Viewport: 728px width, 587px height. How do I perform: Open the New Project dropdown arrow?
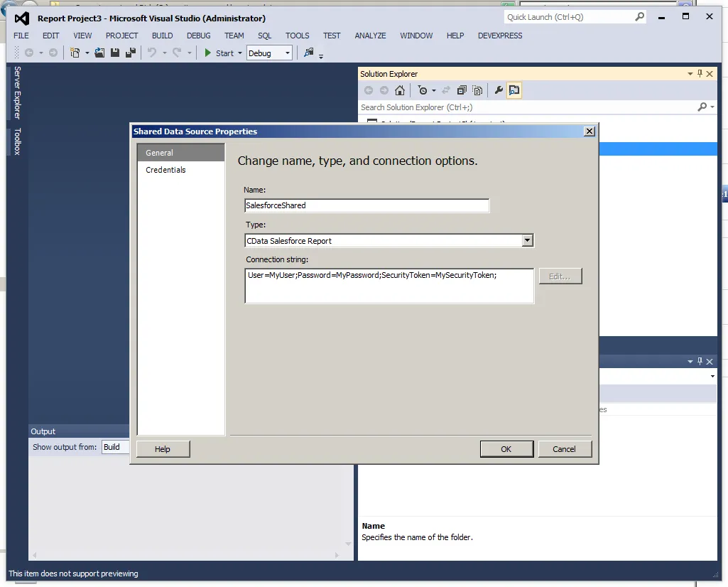click(x=87, y=53)
